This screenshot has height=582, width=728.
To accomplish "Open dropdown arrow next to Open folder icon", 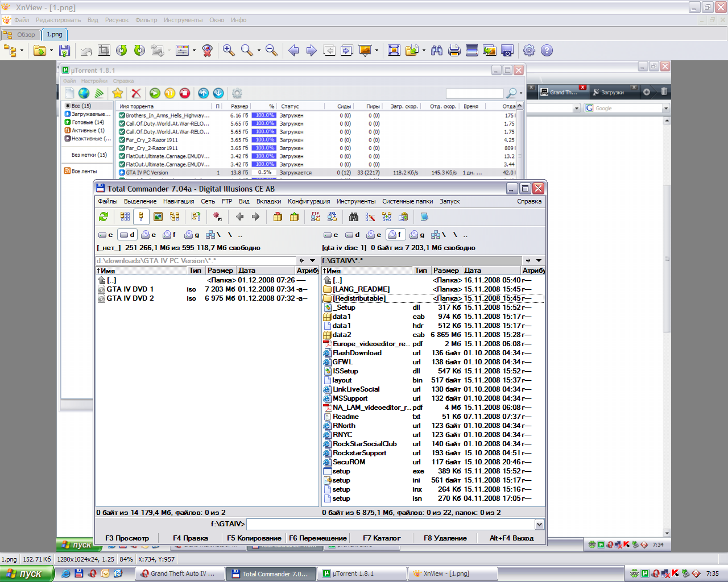I will tap(51, 51).
